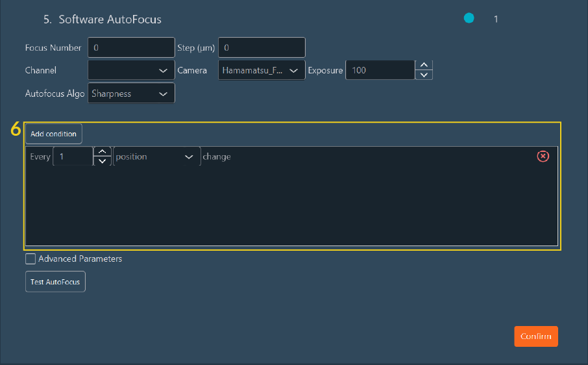Select the Exposure value field
The image size is (588, 365).
[x=379, y=70]
